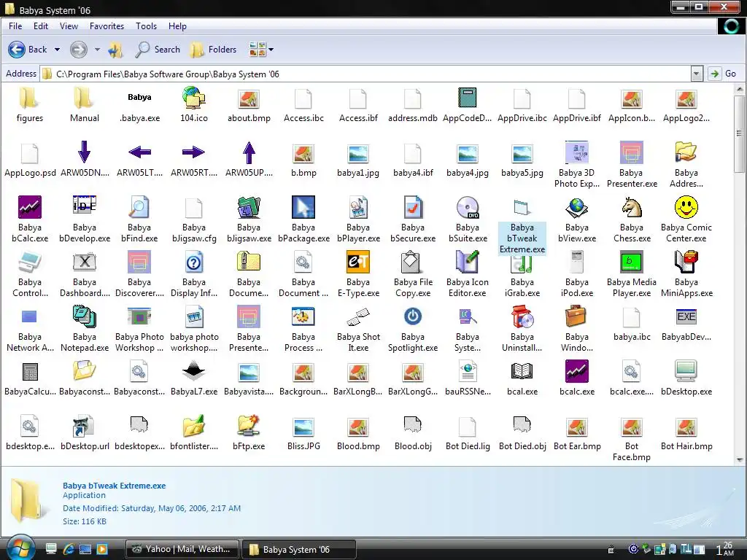Select Babya Dashboard X icon
This screenshot has height=560, width=747.
pos(85,262)
